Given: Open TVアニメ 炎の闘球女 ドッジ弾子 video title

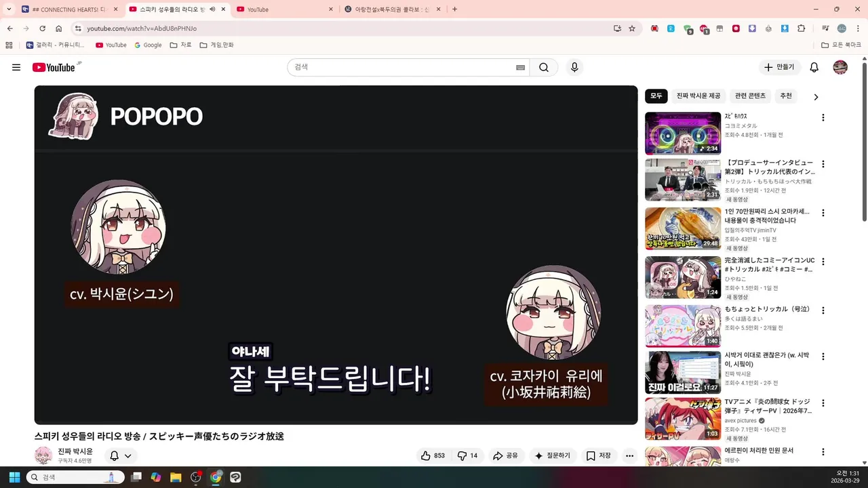Looking at the screenshot, I should click(x=768, y=406).
